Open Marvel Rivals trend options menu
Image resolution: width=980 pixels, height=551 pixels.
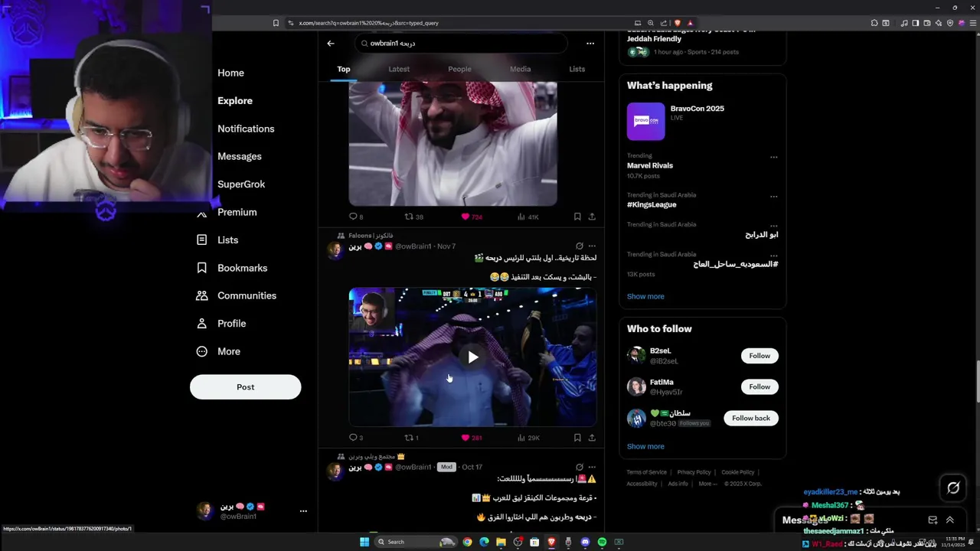pyautogui.click(x=773, y=157)
